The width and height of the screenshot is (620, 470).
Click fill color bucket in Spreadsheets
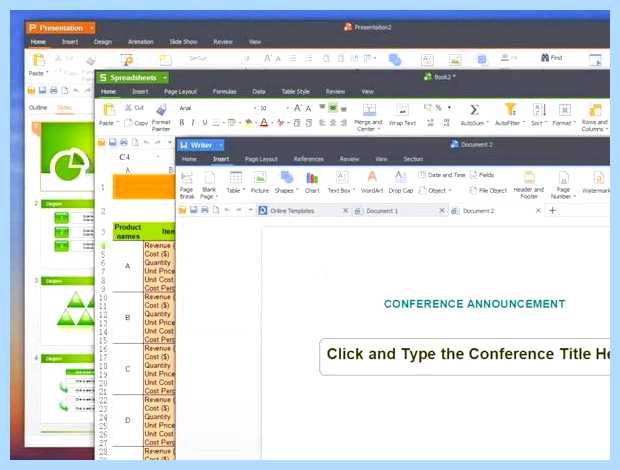(x=248, y=123)
